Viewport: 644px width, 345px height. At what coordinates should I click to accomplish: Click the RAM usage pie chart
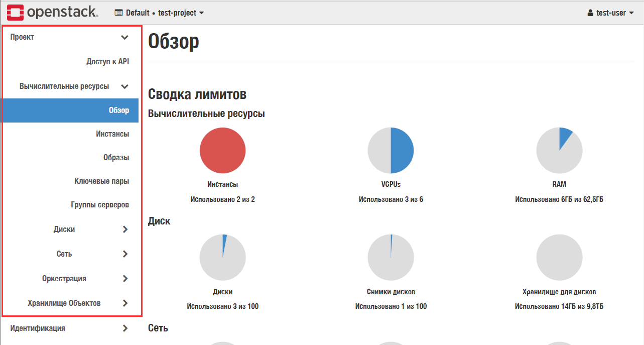(559, 151)
